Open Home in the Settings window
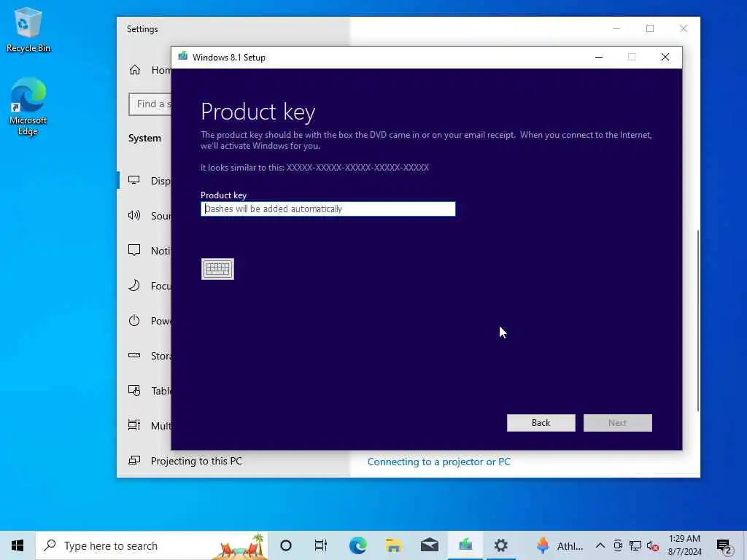The width and height of the screenshot is (747, 560). (x=150, y=70)
